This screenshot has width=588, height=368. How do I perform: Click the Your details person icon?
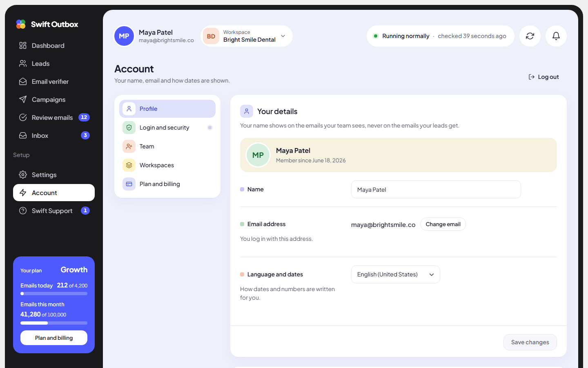[x=247, y=111]
